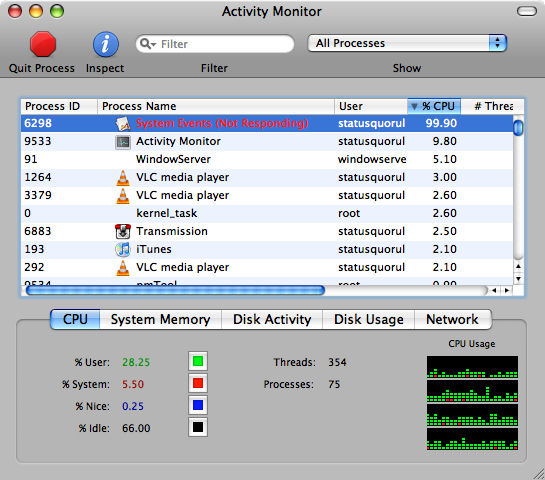This screenshot has height=480, width=545.
Task: Open the All Processes dropdown
Action: [x=407, y=43]
